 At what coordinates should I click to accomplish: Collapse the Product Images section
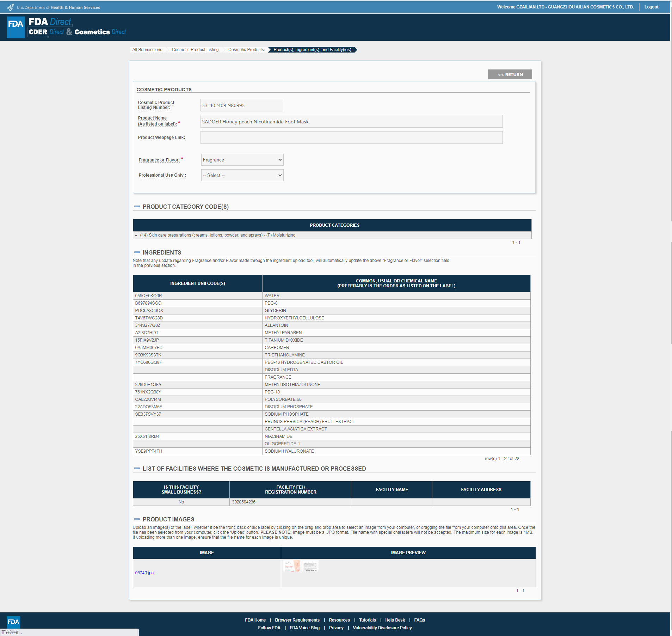(x=137, y=519)
